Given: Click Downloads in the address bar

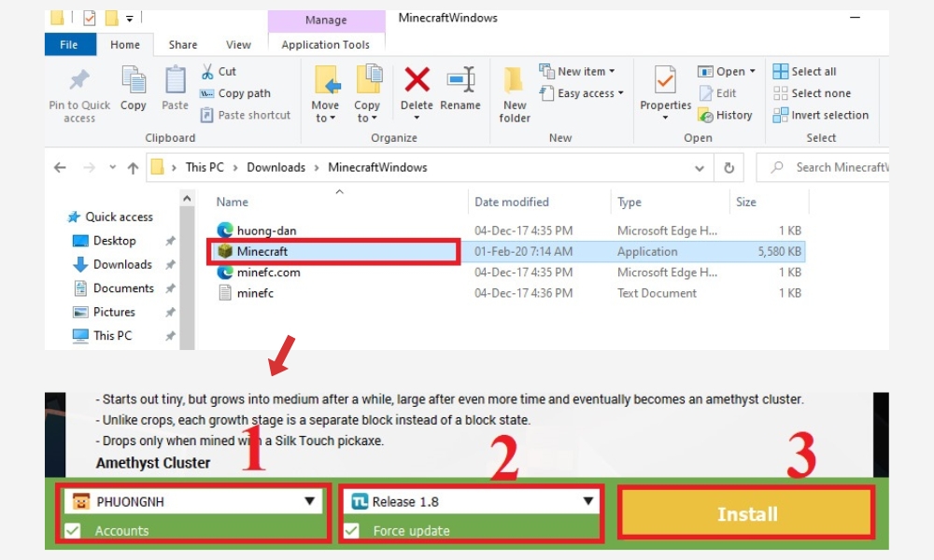Looking at the screenshot, I should (x=276, y=168).
